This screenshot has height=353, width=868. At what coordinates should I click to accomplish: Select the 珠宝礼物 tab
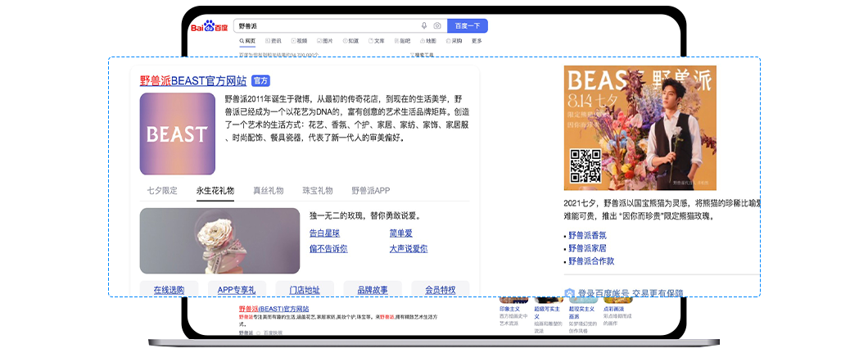point(318,191)
